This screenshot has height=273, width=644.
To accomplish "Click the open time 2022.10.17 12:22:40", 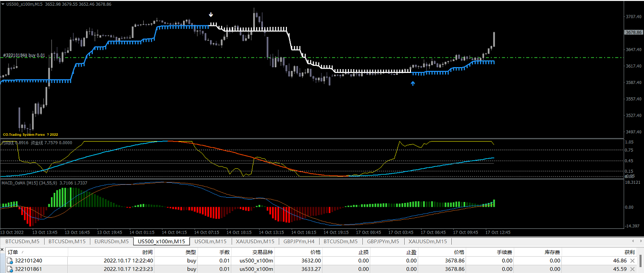I will click(128, 261).
